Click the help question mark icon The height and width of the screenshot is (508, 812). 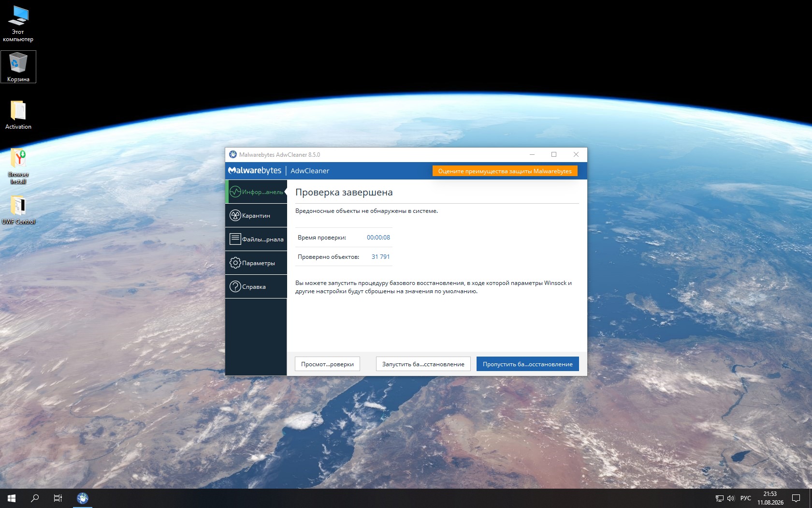tap(235, 286)
